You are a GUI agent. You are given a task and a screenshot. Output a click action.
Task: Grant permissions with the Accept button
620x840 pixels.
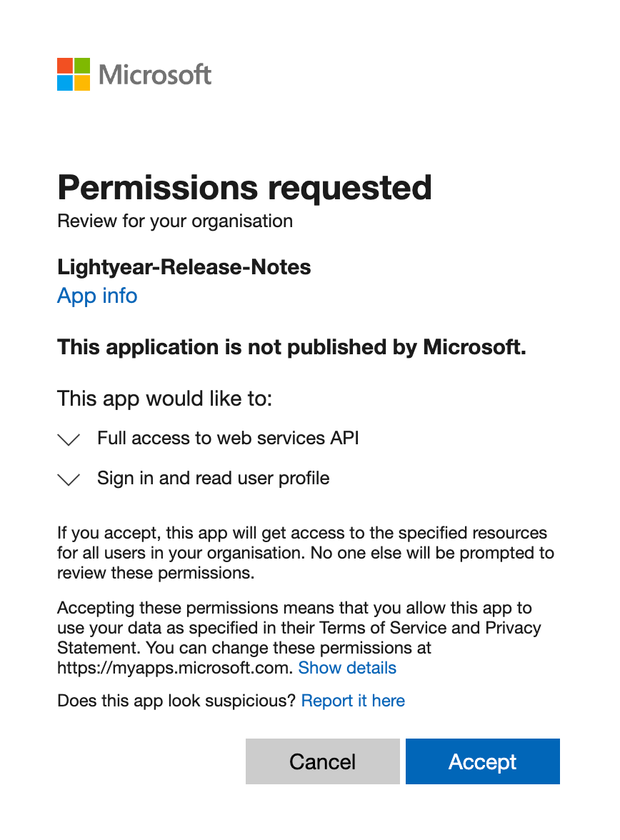(483, 761)
